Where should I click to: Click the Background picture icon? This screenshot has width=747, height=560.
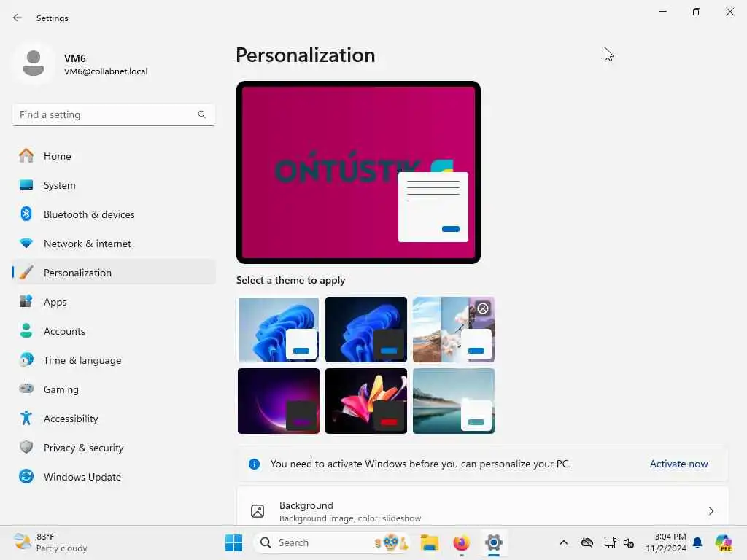(x=258, y=511)
